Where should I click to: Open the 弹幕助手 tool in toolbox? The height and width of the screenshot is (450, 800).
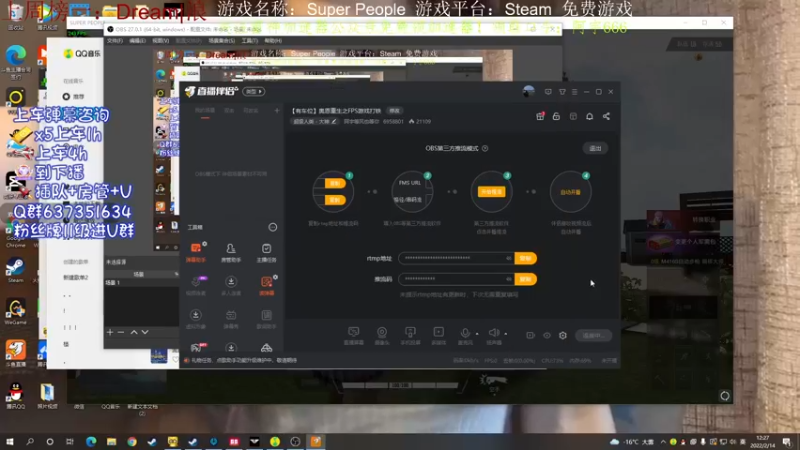point(196,252)
